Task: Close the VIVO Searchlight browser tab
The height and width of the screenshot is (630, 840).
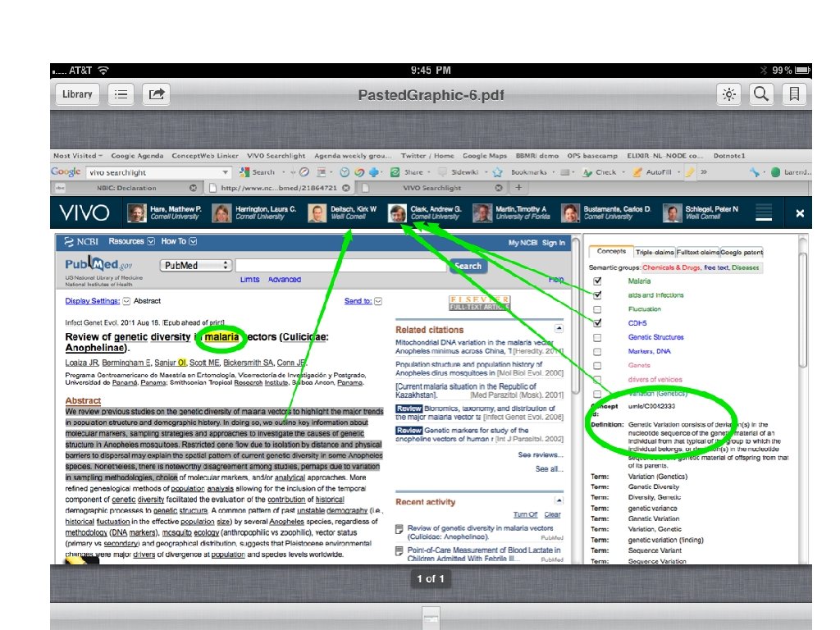Action: pos(499,188)
